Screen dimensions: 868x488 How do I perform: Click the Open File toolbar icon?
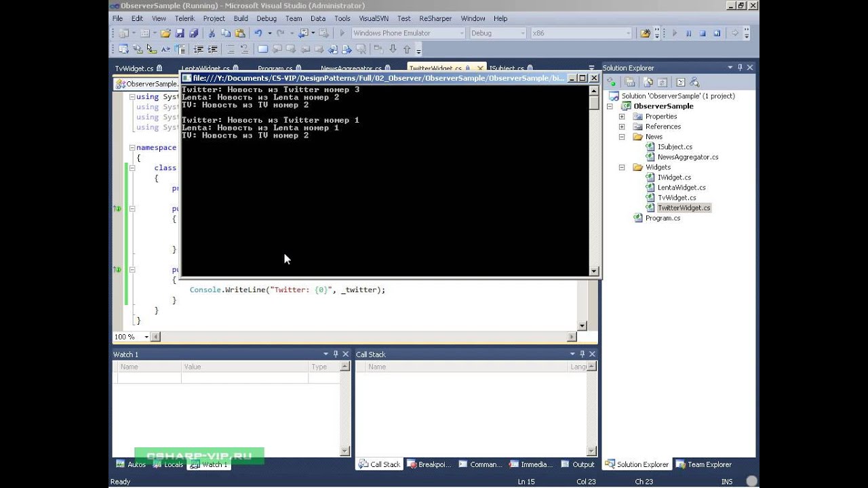pos(165,33)
